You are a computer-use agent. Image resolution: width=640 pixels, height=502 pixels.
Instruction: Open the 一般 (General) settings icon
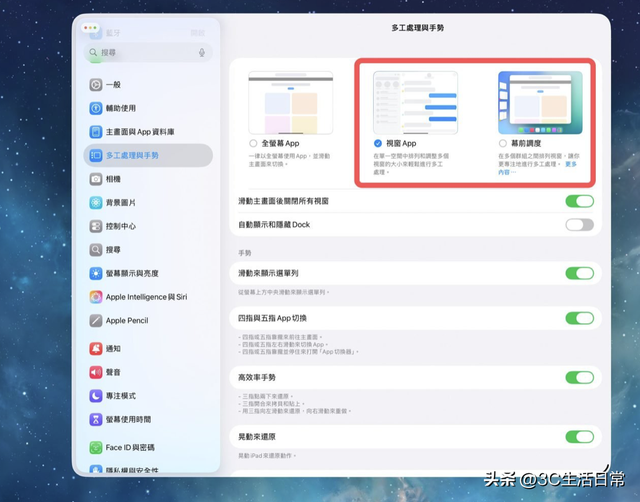coord(96,84)
